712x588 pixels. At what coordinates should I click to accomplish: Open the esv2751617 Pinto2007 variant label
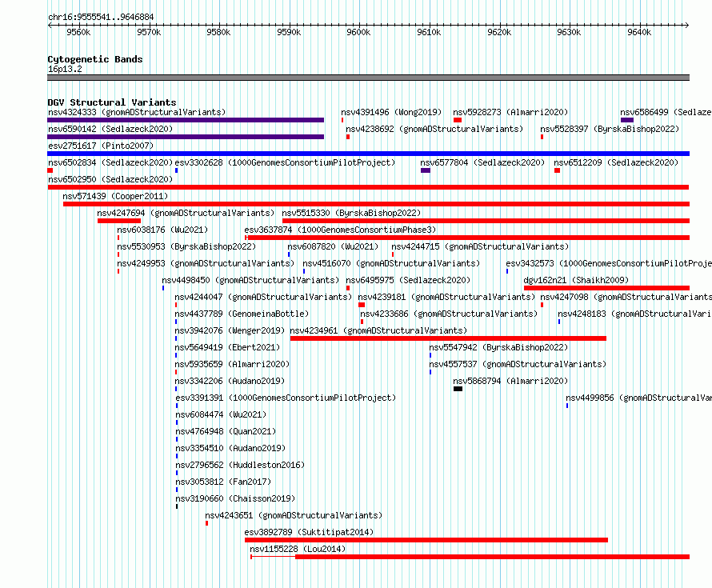[x=101, y=146]
